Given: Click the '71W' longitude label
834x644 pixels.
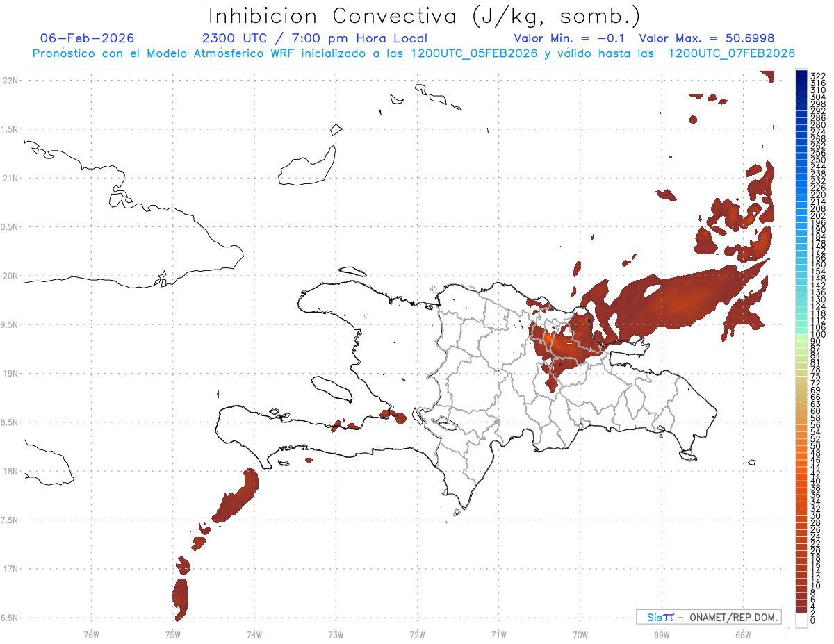Looking at the screenshot, I should tap(498, 634).
